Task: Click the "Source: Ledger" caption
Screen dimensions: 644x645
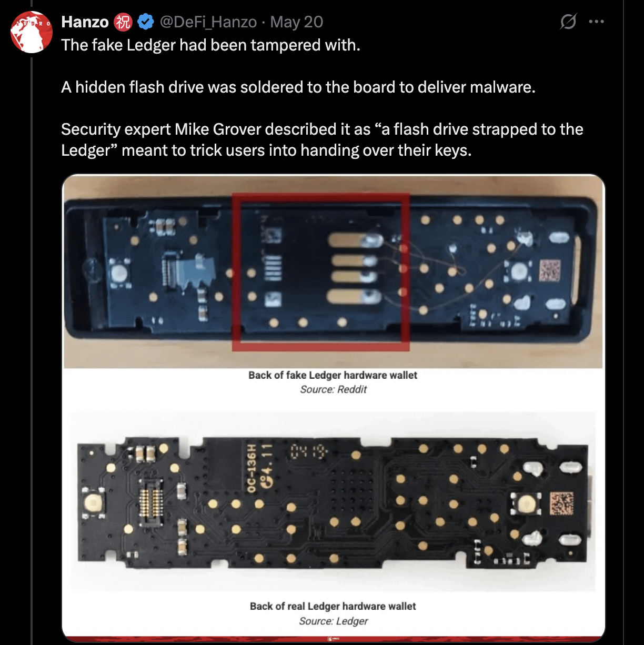Action: click(x=333, y=621)
